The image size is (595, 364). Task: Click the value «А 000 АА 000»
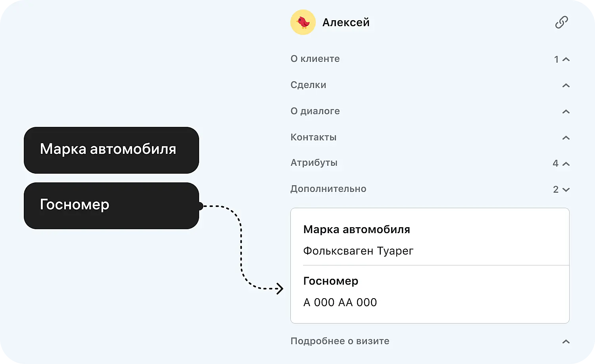(340, 302)
